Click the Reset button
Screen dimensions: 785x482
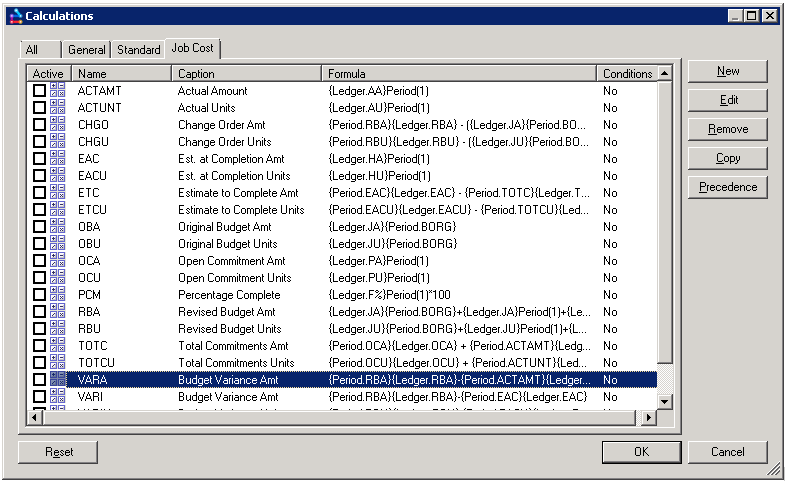coord(59,452)
